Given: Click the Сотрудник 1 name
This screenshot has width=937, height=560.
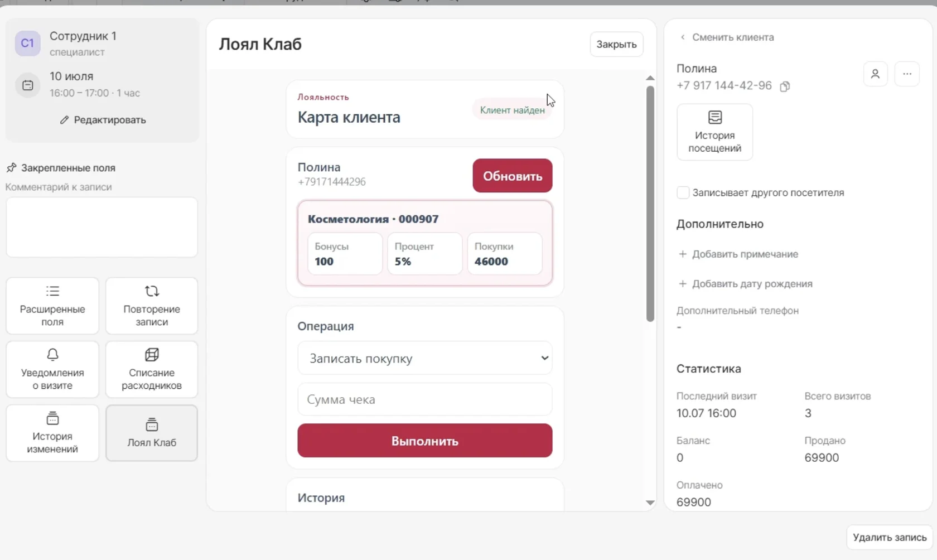Looking at the screenshot, I should point(83,36).
